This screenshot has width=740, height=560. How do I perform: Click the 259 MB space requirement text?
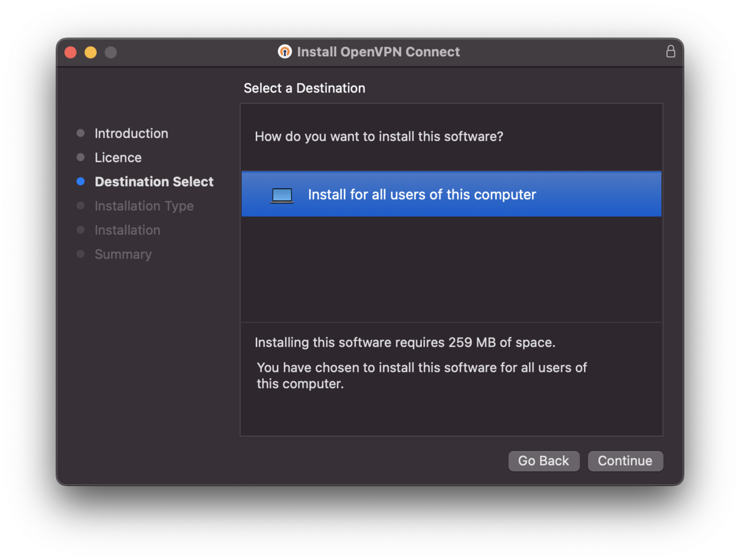pos(405,342)
